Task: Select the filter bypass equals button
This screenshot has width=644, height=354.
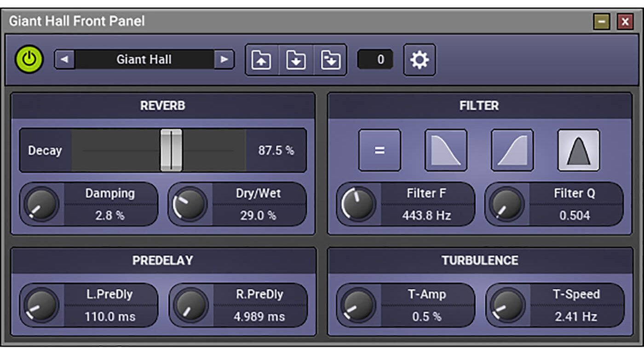Action: coord(379,150)
